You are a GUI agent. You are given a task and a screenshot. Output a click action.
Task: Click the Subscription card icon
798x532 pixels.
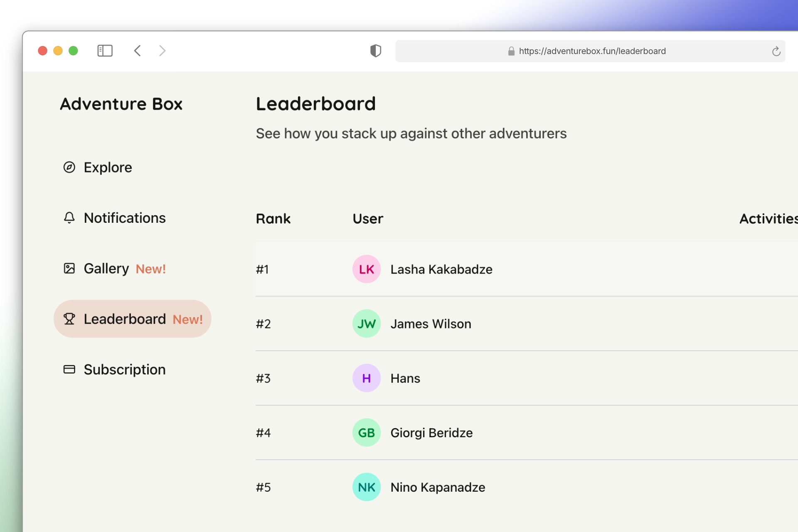69,369
